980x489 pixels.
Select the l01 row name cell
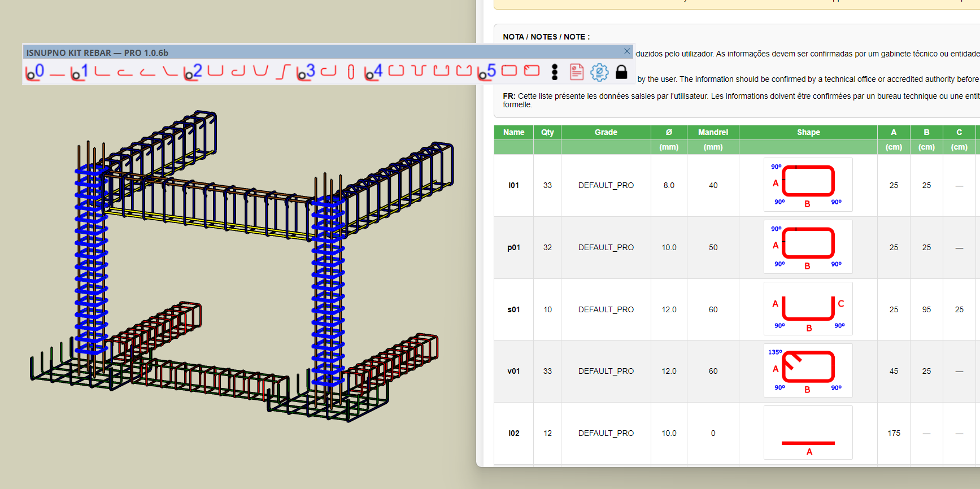coord(513,185)
